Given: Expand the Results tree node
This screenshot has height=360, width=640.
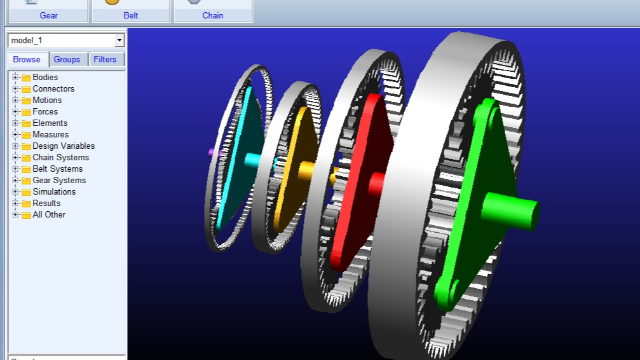Looking at the screenshot, I should [15, 202].
